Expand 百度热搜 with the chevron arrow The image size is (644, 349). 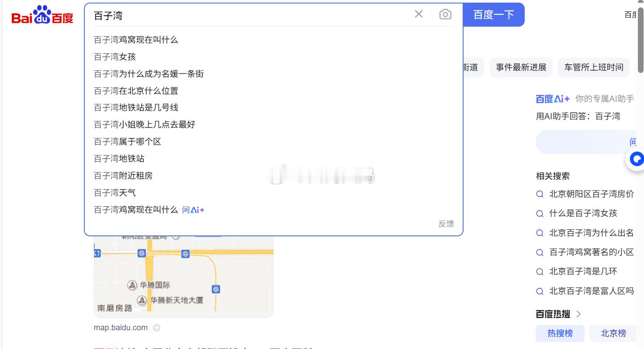coord(578,314)
